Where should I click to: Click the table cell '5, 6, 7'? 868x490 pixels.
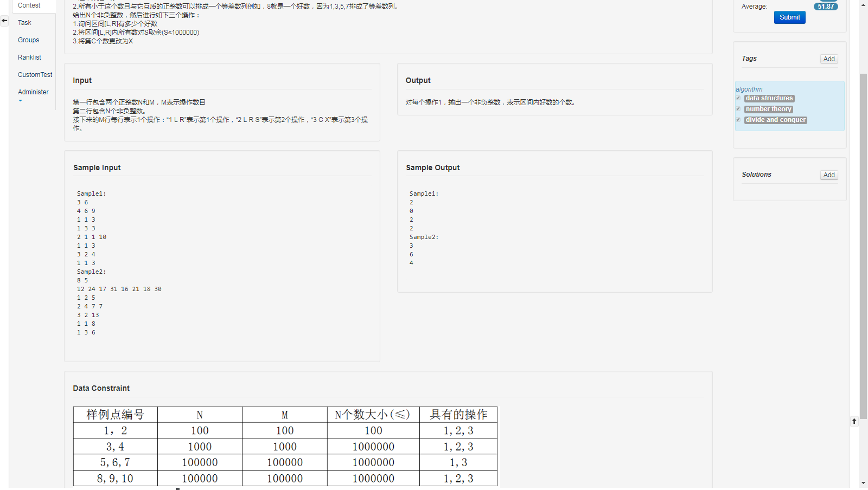115,462
